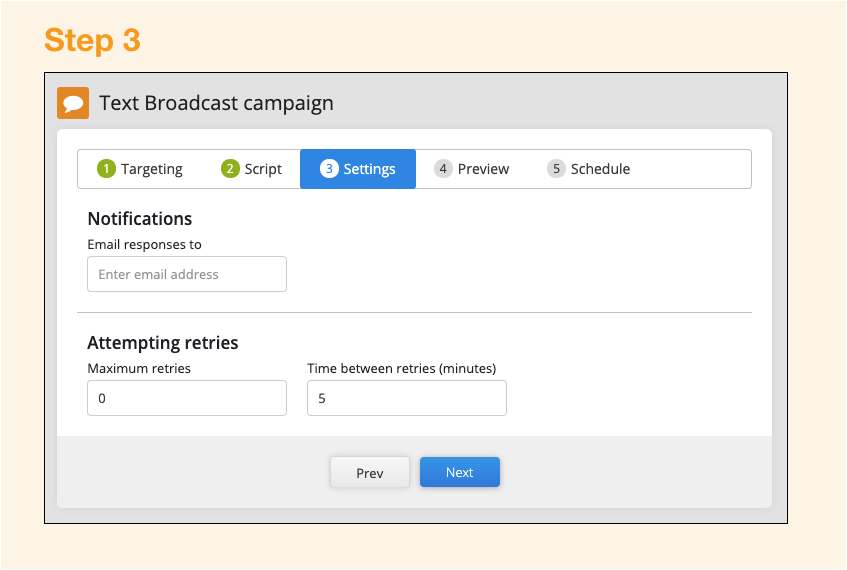Click the Attempting retries heading

(163, 343)
